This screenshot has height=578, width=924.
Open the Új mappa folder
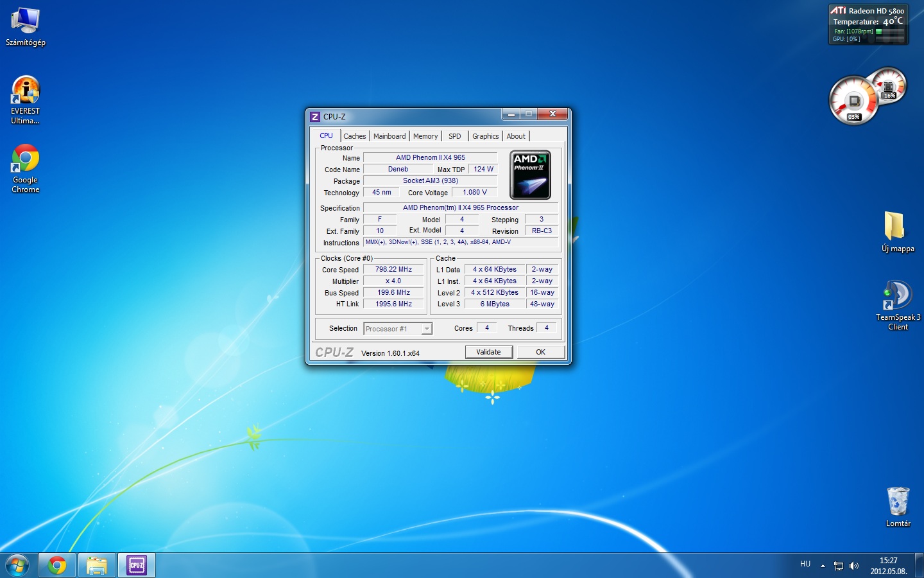pos(894,227)
